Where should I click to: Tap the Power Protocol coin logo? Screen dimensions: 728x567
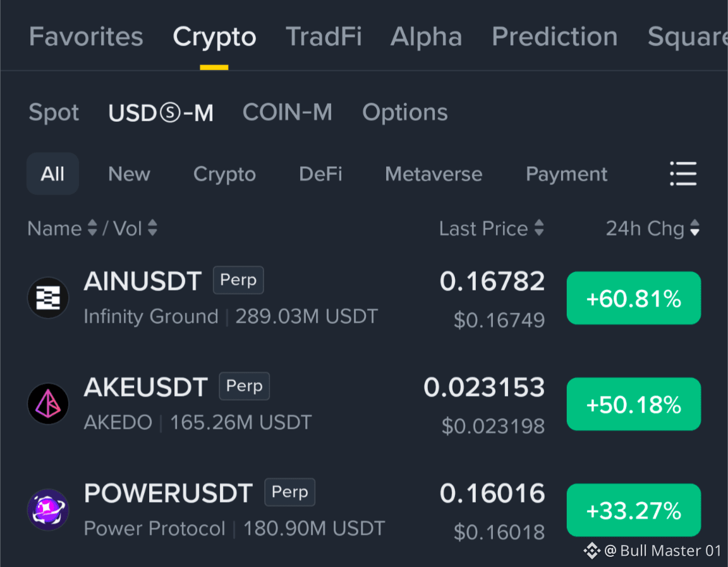[x=48, y=510]
